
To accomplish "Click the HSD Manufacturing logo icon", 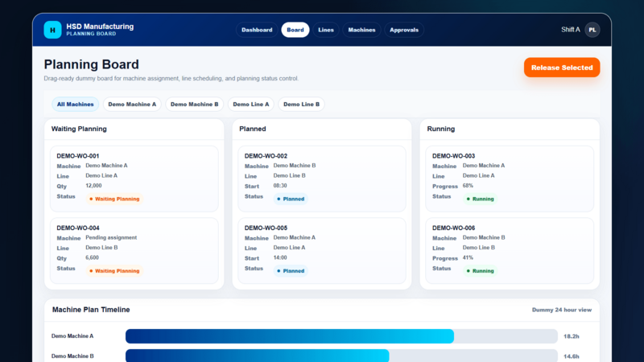I will [x=52, y=30].
